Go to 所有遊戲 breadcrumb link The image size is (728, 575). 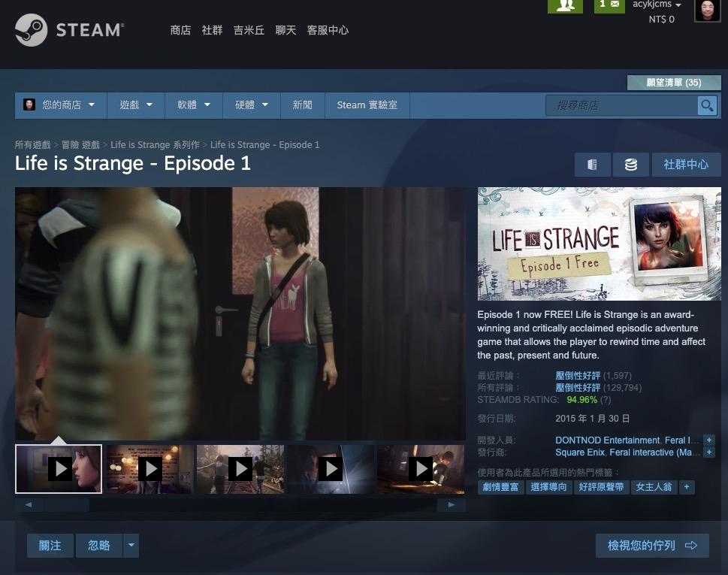pyautogui.click(x=32, y=145)
